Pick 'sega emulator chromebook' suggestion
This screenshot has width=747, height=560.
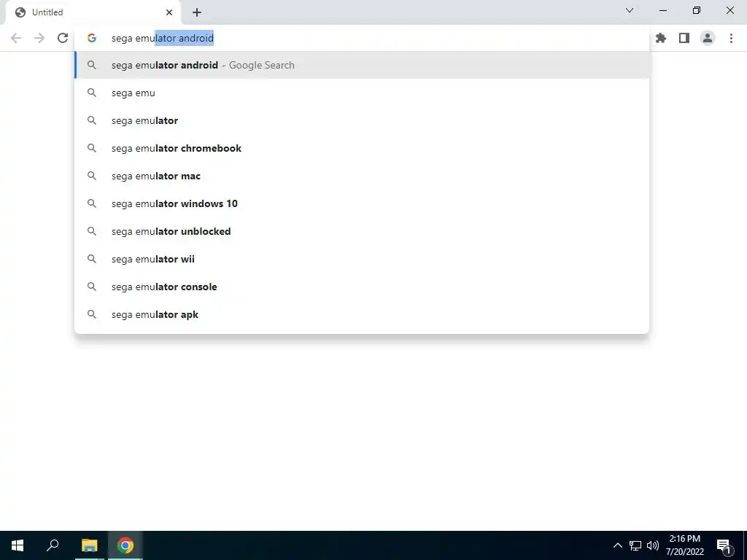pos(362,148)
